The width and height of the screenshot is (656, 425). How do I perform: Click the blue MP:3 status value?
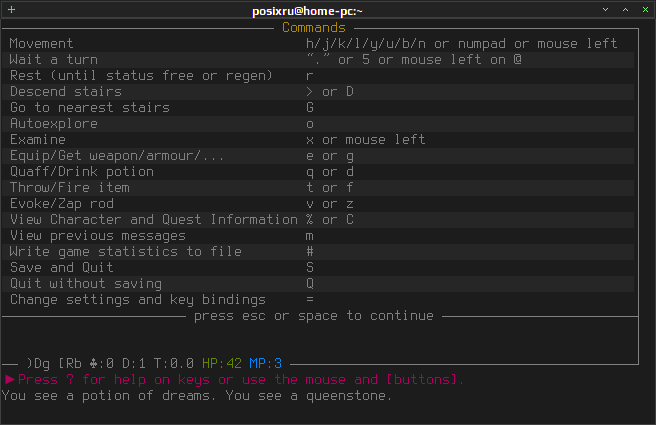[266, 363]
